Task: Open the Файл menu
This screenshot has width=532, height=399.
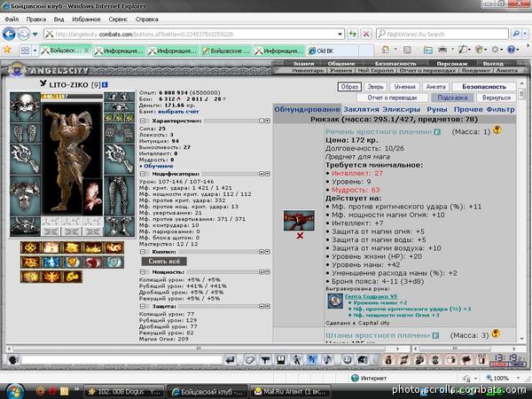Action: pos(12,19)
